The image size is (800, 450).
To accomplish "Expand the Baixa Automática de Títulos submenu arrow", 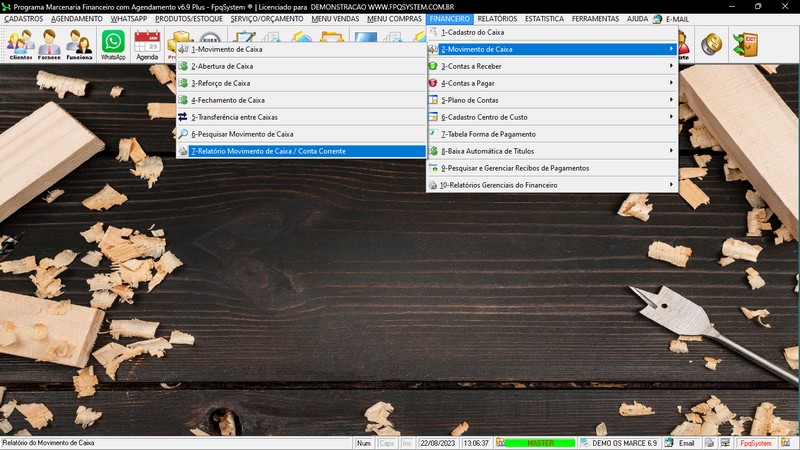I will point(670,151).
